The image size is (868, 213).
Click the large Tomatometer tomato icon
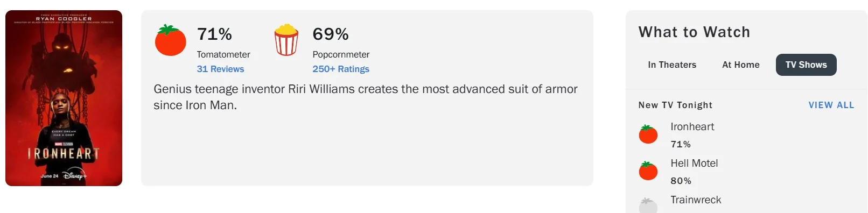pos(170,40)
